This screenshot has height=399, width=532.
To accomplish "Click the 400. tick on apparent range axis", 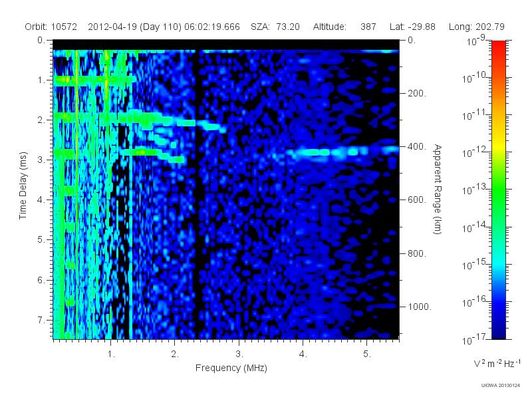I will pyautogui.click(x=417, y=146).
